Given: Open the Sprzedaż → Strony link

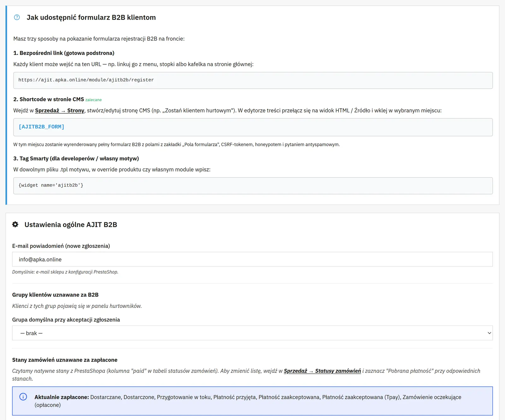Looking at the screenshot, I should [60, 111].
